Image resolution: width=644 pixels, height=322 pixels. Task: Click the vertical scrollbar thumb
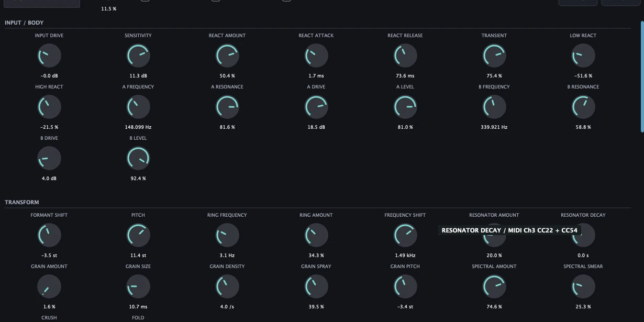pyautogui.click(x=642, y=76)
